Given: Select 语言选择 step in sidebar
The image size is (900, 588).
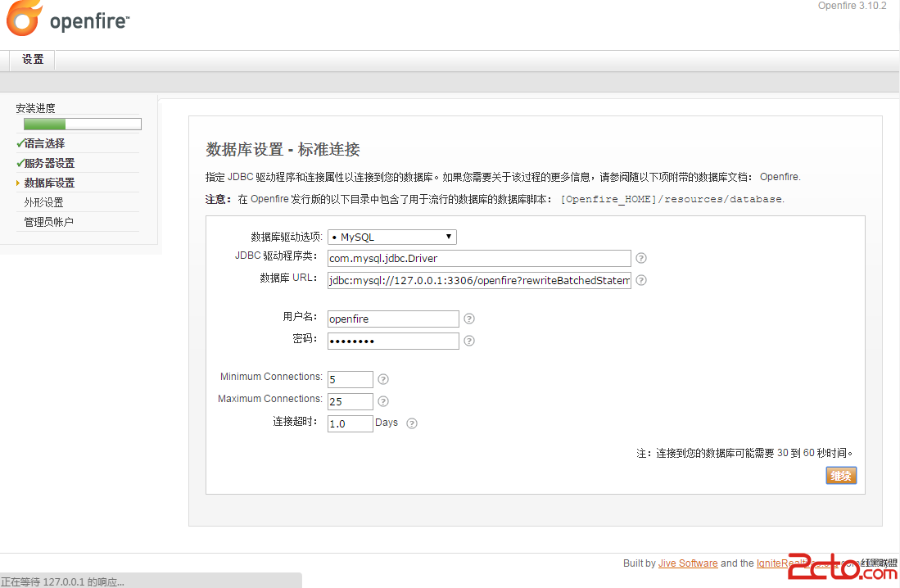Looking at the screenshot, I should pyautogui.click(x=44, y=143).
